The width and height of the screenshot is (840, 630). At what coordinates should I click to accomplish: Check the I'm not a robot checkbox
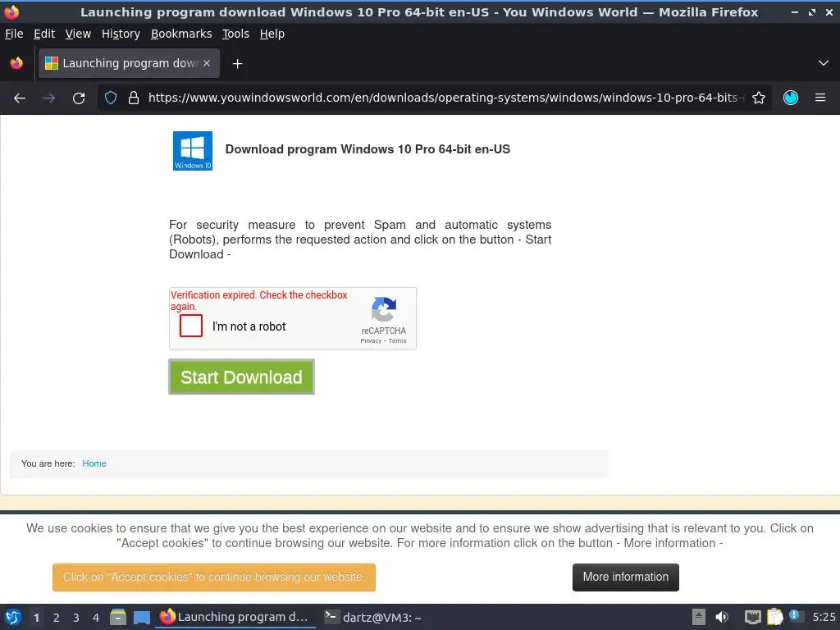(191, 326)
